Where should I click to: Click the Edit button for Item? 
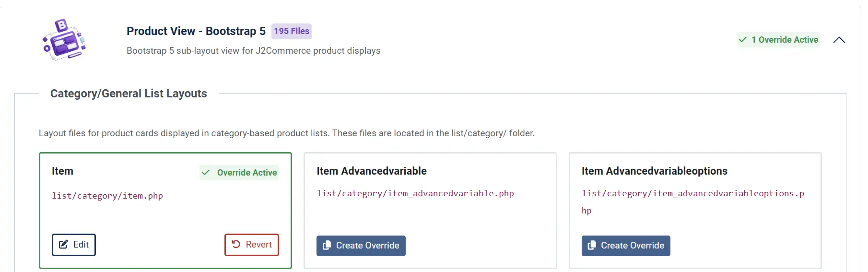pos(74,245)
